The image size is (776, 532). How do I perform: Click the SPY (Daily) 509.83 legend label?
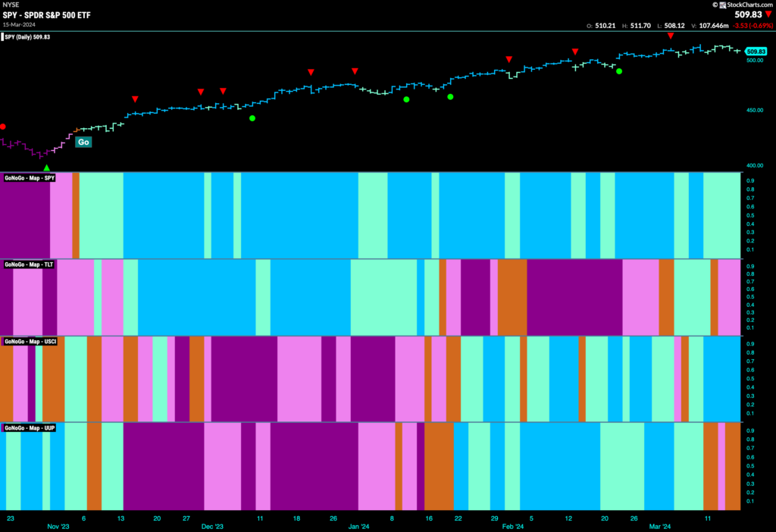point(27,37)
